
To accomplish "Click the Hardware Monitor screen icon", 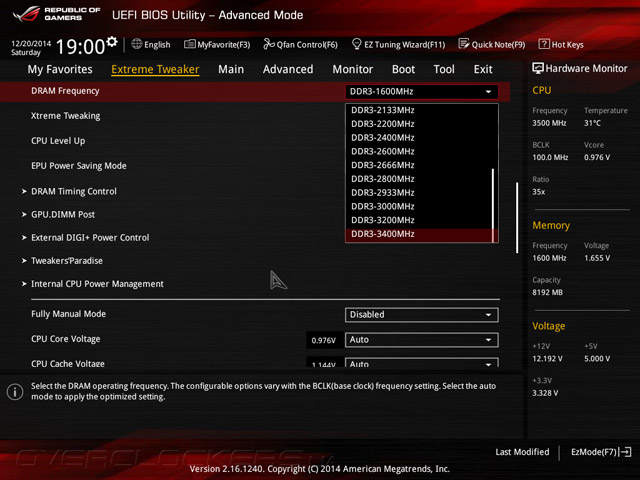I will point(538,68).
